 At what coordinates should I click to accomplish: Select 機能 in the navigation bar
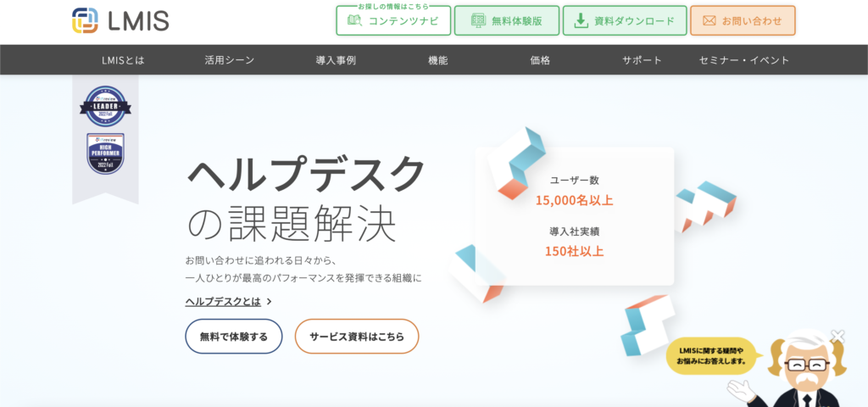pos(438,60)
